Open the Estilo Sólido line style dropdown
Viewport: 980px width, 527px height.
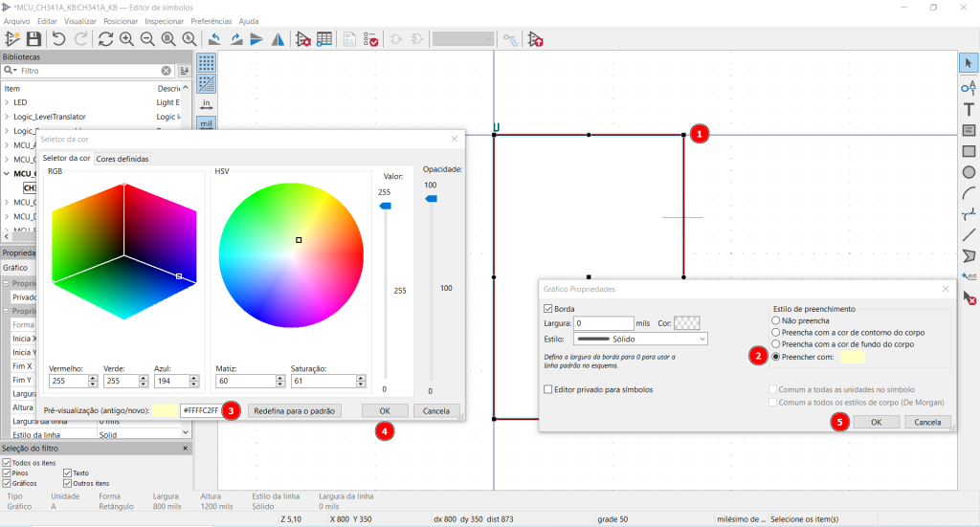click(x=640, y=339)
